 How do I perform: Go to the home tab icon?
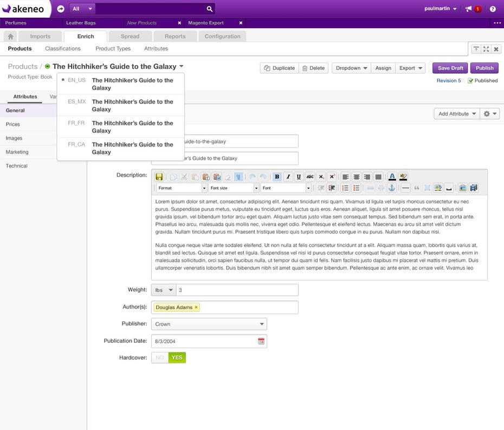point(11,36)
